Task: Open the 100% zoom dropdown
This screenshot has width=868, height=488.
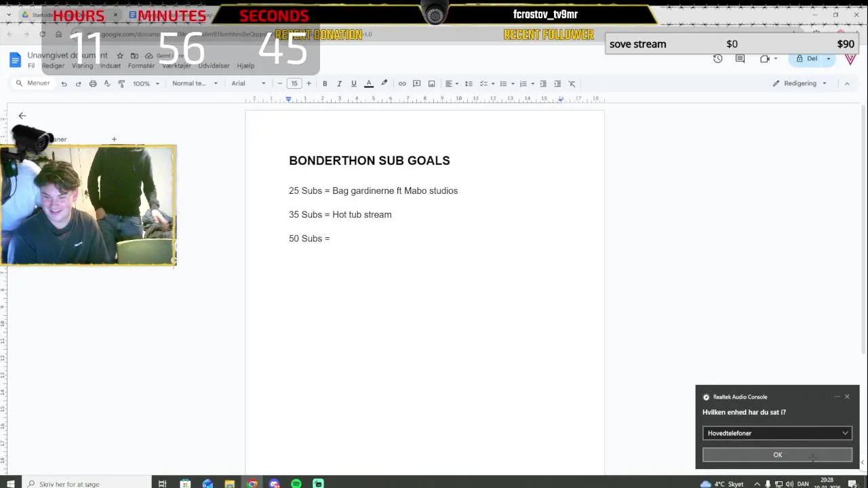Action: (146, 83)
